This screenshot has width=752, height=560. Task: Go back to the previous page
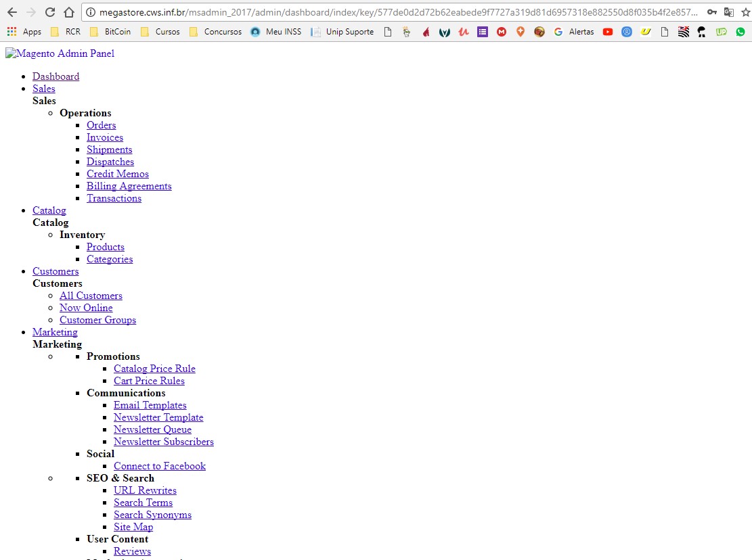pyautogui.click(x=12, y=11)
